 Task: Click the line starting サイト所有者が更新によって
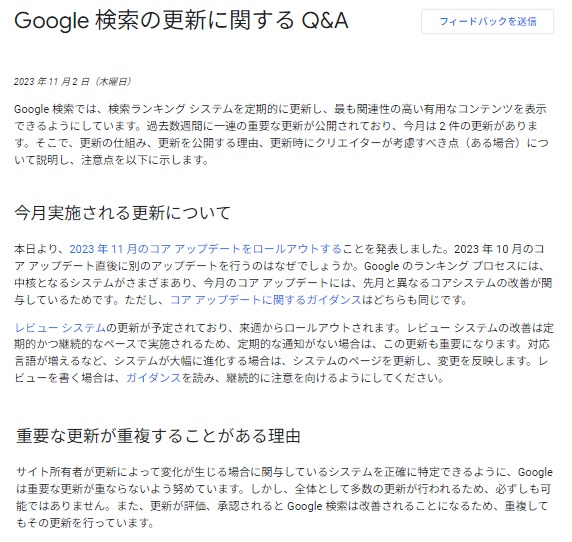[x=285, y=472]
